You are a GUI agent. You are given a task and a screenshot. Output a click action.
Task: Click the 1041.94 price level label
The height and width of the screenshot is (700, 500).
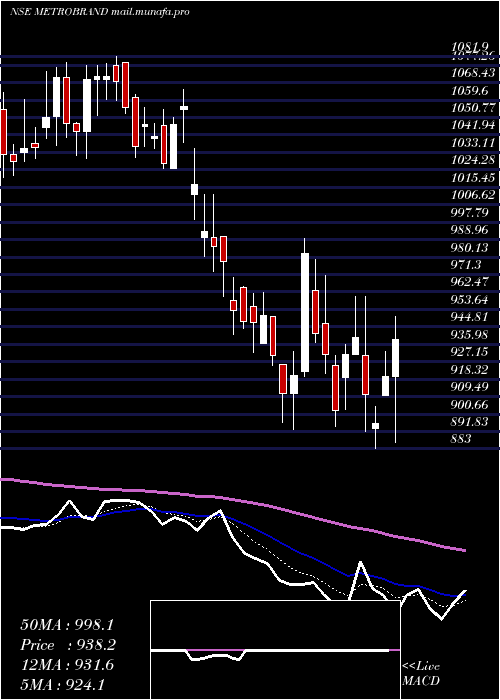click(473, 125)
